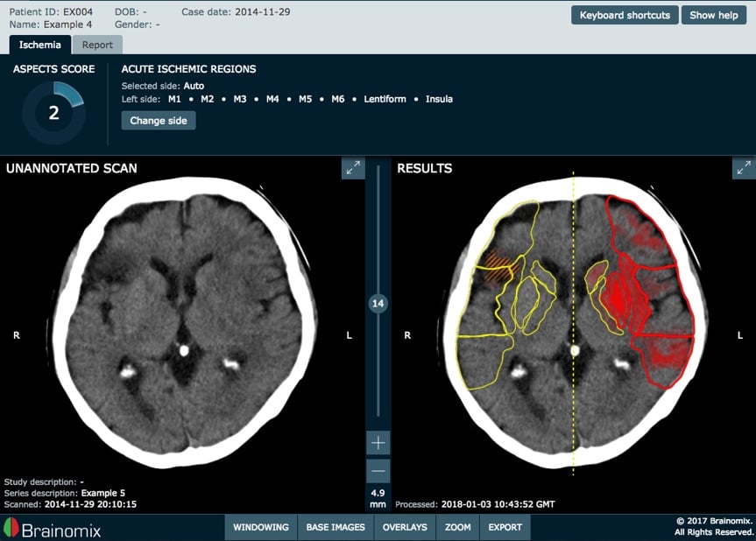The width and height of the screenshot is (756, 541).
Task: Click the ASPECTS score circular gauge
Action: pos(53,113)
